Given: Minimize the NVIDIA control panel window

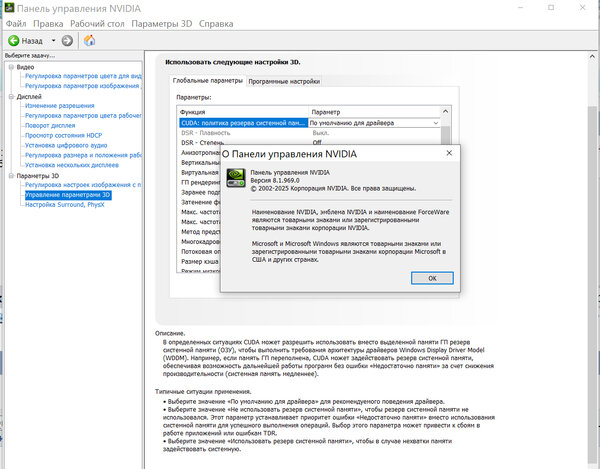Looking at the screenshot, I should (x=521, y=8).
